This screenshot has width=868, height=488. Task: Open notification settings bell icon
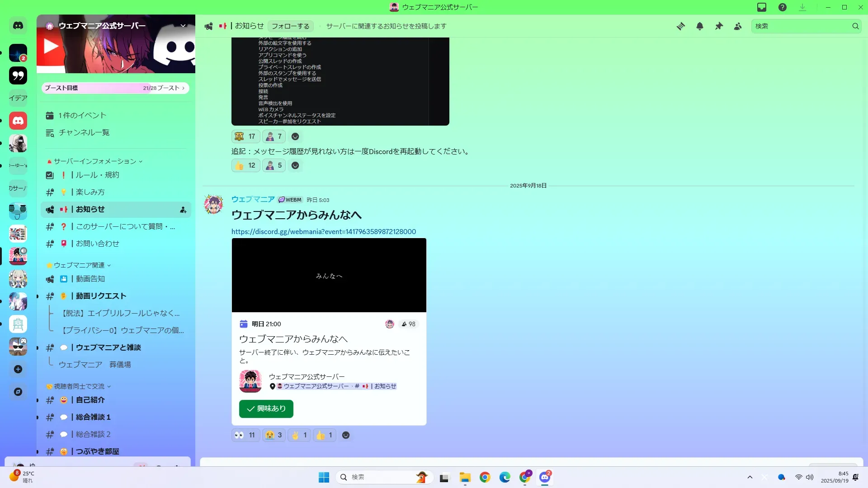pos(699,26)
